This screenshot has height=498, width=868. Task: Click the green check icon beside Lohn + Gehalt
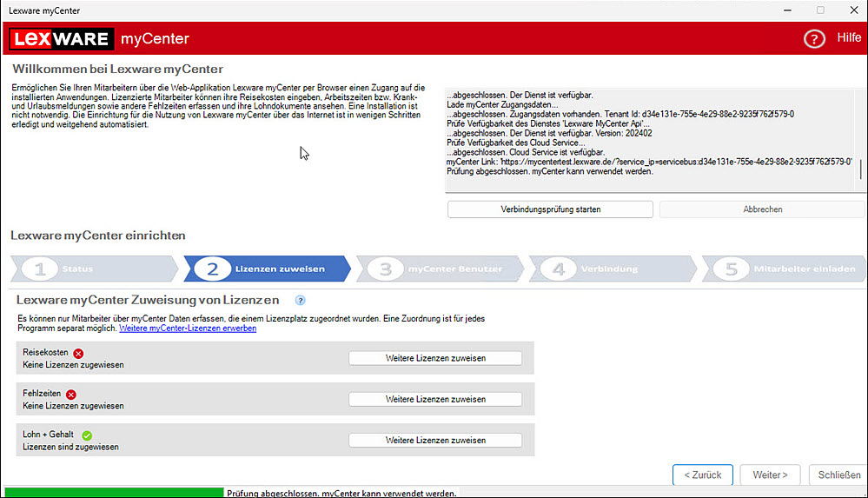87,435
